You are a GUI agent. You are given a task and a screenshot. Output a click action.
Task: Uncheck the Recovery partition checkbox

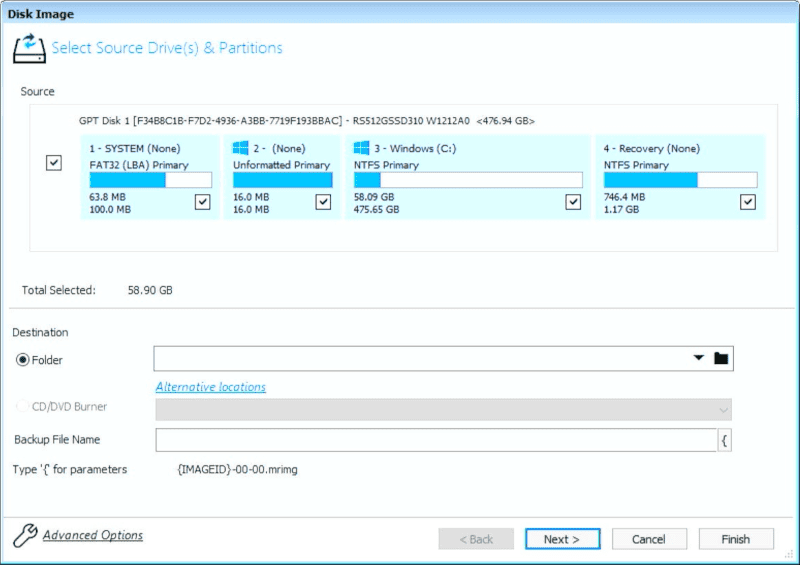pyautogui.click(x=747, y=202)
